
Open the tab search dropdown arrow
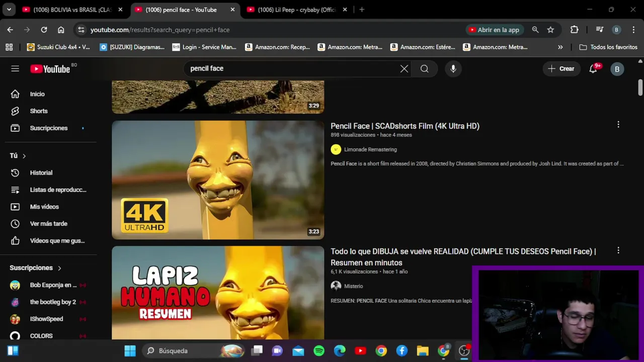tap(9, 10)
